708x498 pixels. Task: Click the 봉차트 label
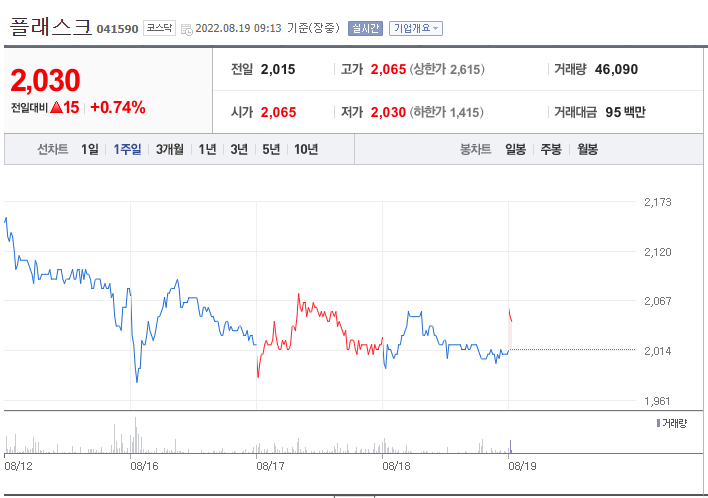point(475,149)
